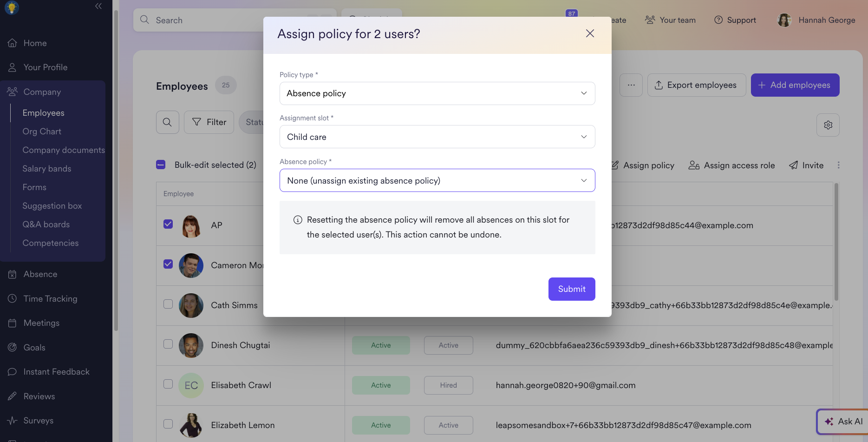This screenshot has width=868, height=442.
Task: Close the Assign policy dialog
Action: (590, 33)
